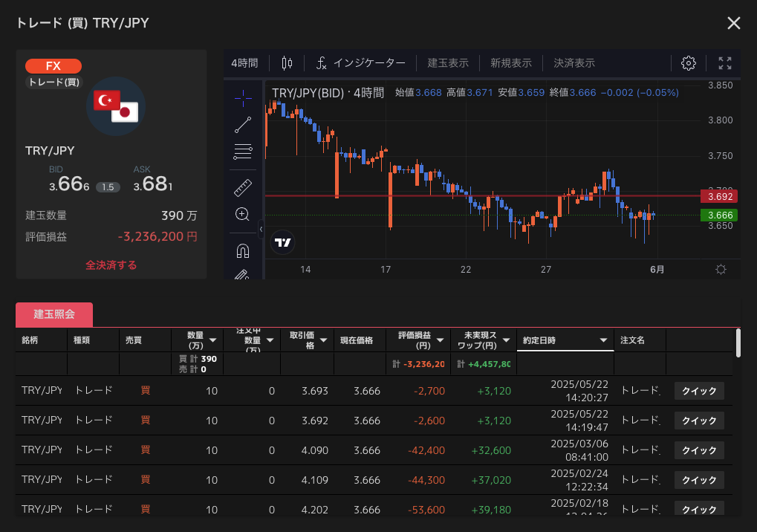Toggle 建玉表示 position display on chart
This screenshot has height=532, width=757.
448,63
